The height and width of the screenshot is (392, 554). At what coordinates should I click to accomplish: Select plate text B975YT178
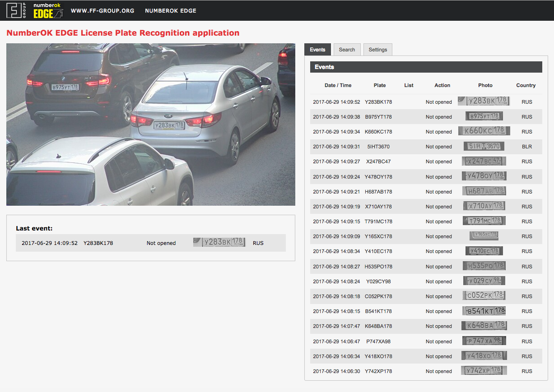click(x=378, y=117)
